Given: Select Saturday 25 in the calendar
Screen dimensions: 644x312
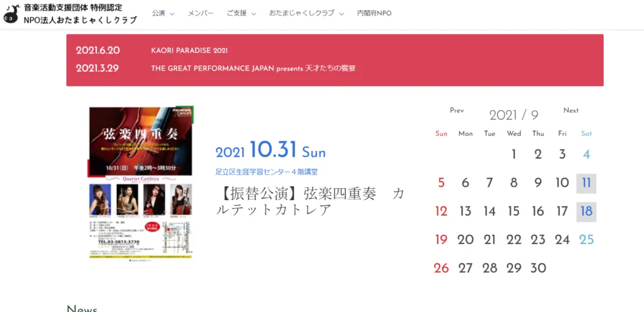Looking at the screenshot, I should pos(587,240).
